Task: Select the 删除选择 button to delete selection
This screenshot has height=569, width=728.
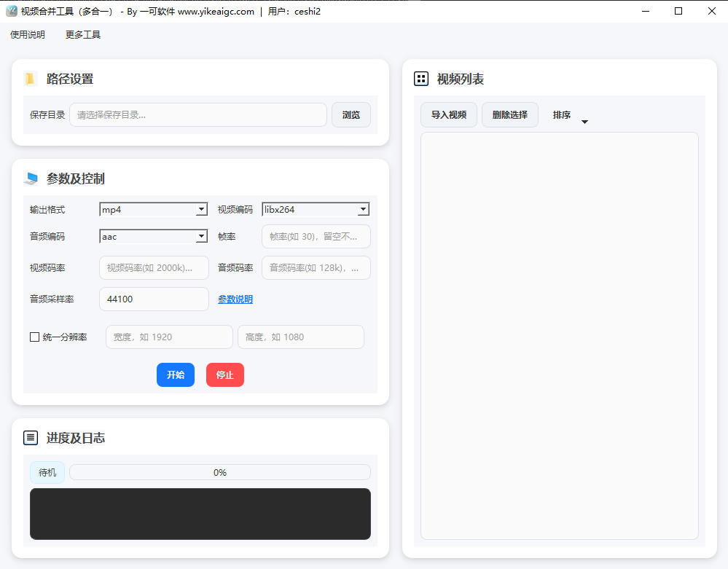Action: coord(509,114)
